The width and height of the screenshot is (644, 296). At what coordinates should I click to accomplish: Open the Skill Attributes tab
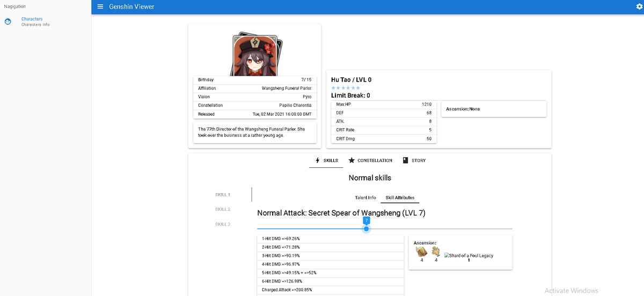(400, 197)
